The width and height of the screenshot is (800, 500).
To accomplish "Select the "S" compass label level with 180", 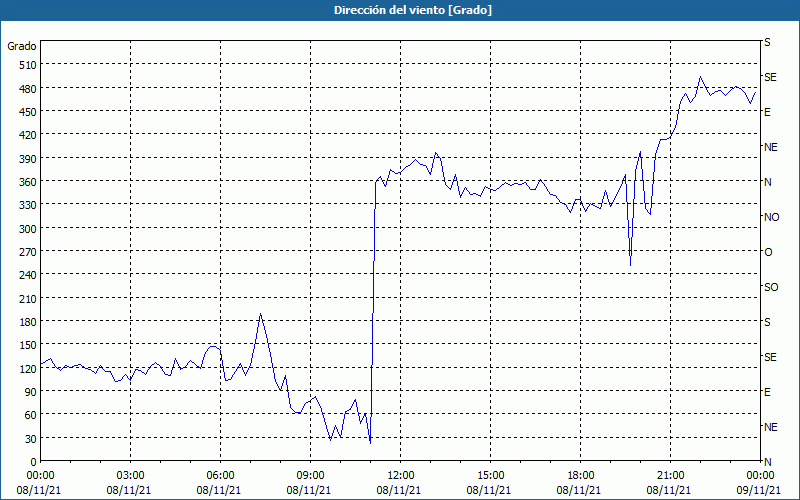I will pos(767,322).
